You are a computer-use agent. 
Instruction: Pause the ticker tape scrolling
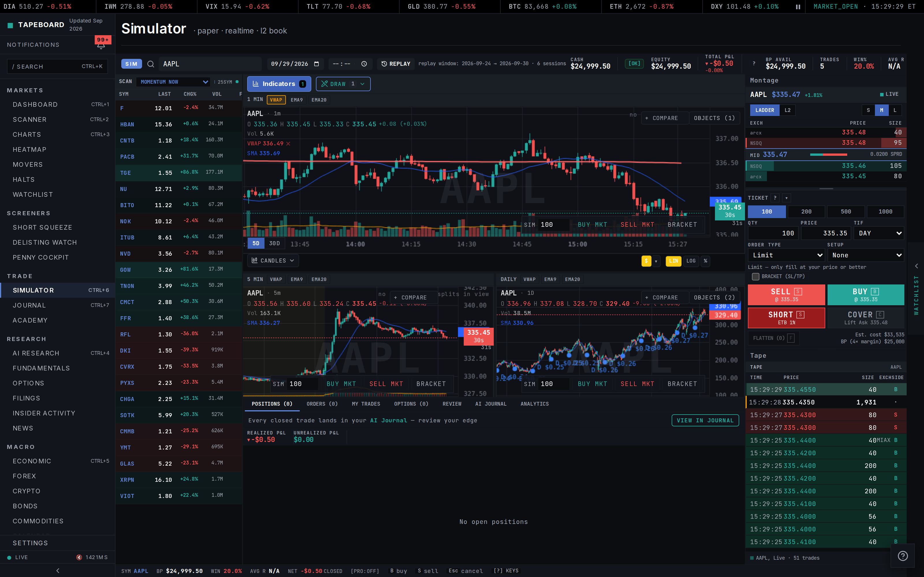(x=798, y=6)
